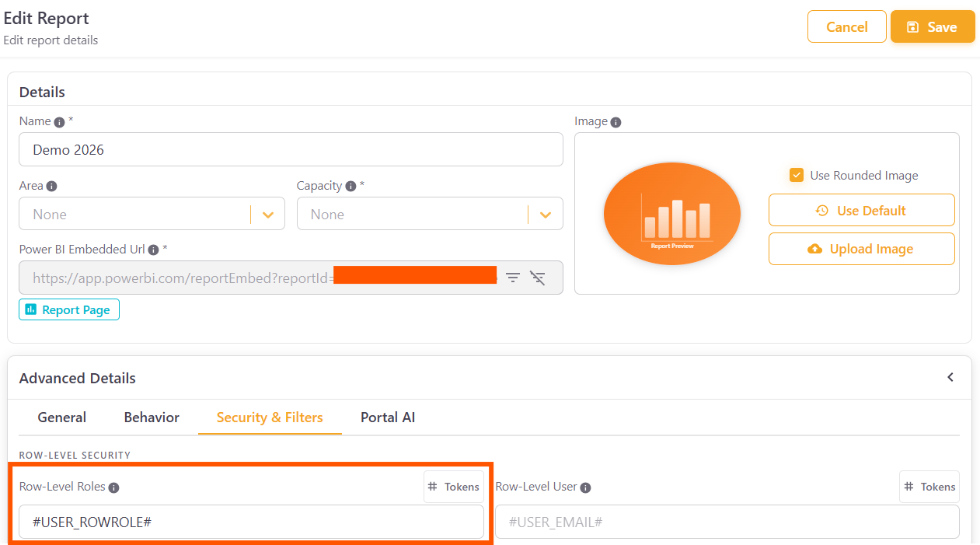
Task: Open the Report Page
Action: coord(68,309)
